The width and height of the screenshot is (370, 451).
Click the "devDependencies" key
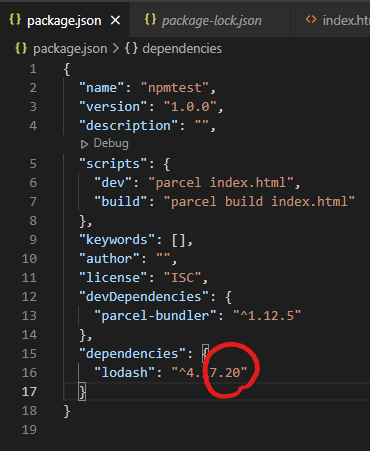coord(144,297)
